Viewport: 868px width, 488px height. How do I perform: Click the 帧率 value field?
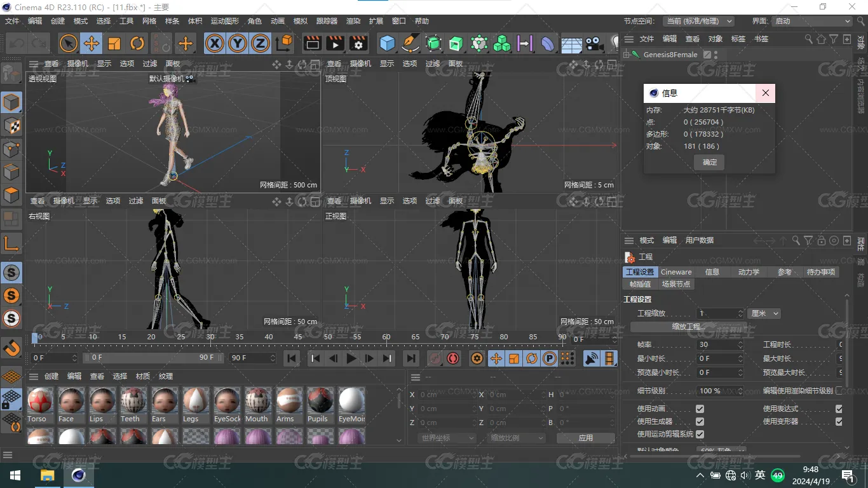716,344
